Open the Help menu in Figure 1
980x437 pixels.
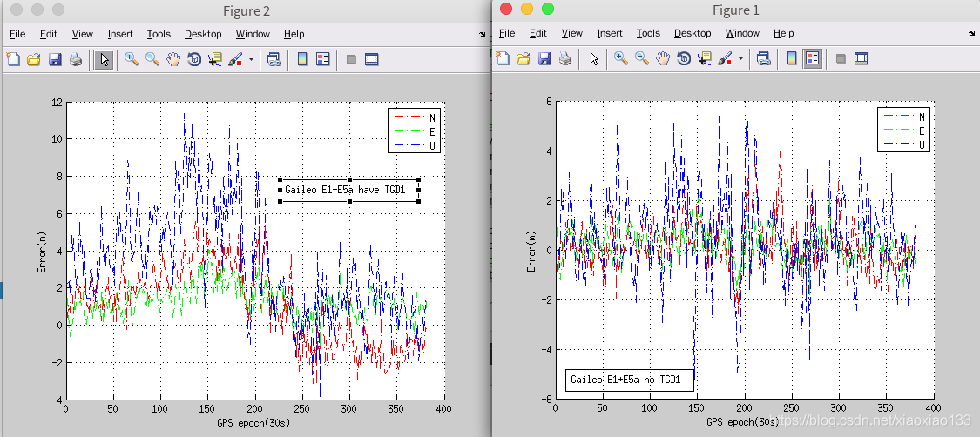pos(784,33)
